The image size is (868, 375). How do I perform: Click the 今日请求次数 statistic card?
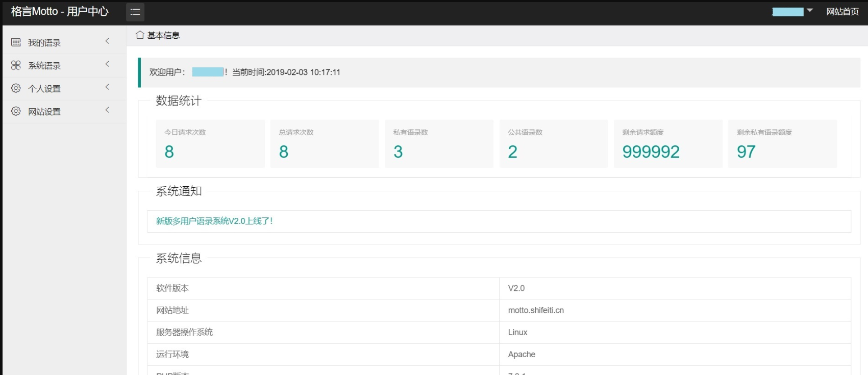(x=210, y=143)
